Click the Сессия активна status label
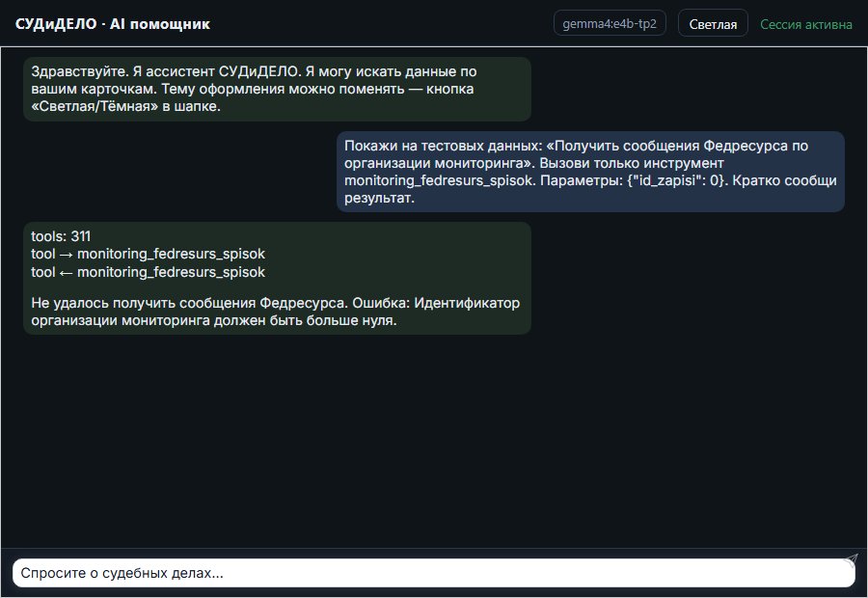868x598 pixels. point(806,24)
